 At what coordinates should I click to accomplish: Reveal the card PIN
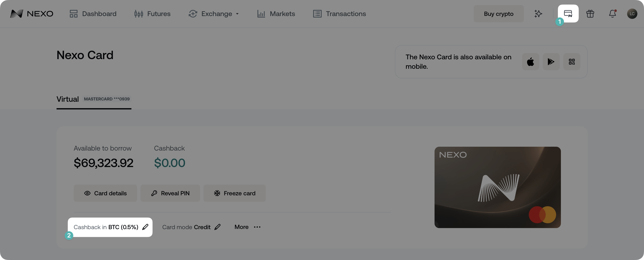tap(170, 193)
